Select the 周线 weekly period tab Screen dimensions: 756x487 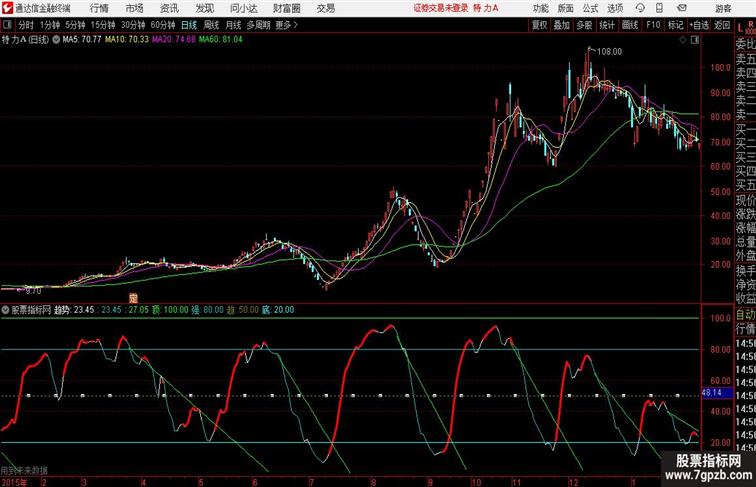[x=211, y=25]
